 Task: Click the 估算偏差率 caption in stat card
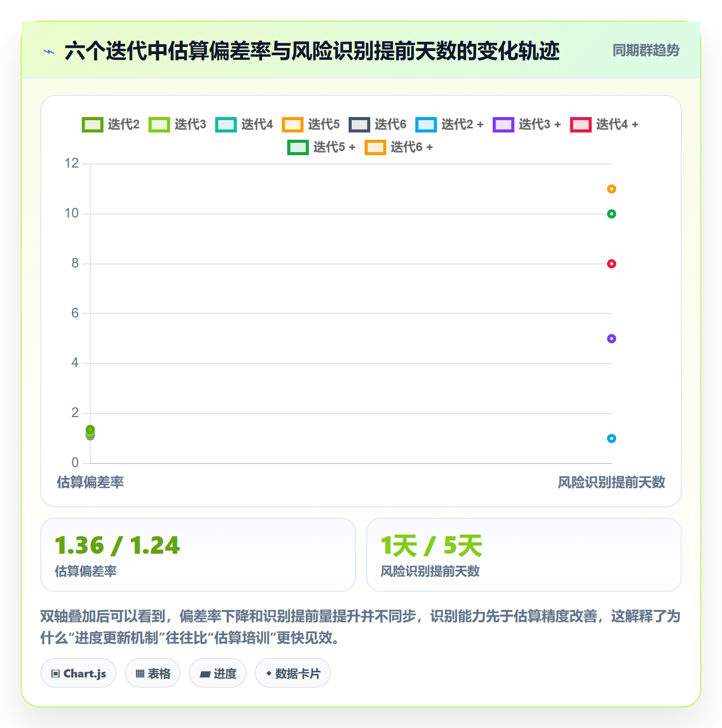86,571
